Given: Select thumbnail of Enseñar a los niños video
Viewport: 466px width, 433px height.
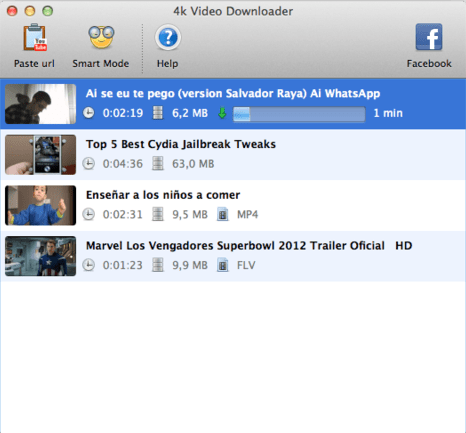Looking at the screenshot, I should [x=40, y=205].
